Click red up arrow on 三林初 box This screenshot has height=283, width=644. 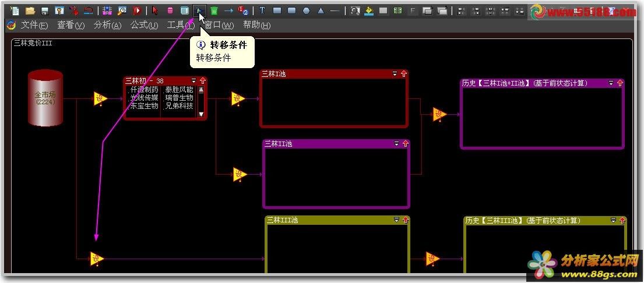pyautogui.click(x=202, y=81)
